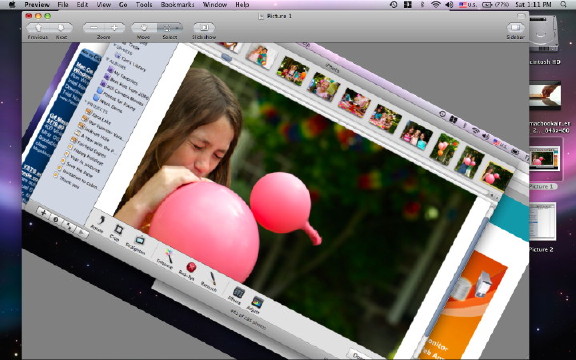Open the Apple menu
576x360 pixels.
[12, 4]
